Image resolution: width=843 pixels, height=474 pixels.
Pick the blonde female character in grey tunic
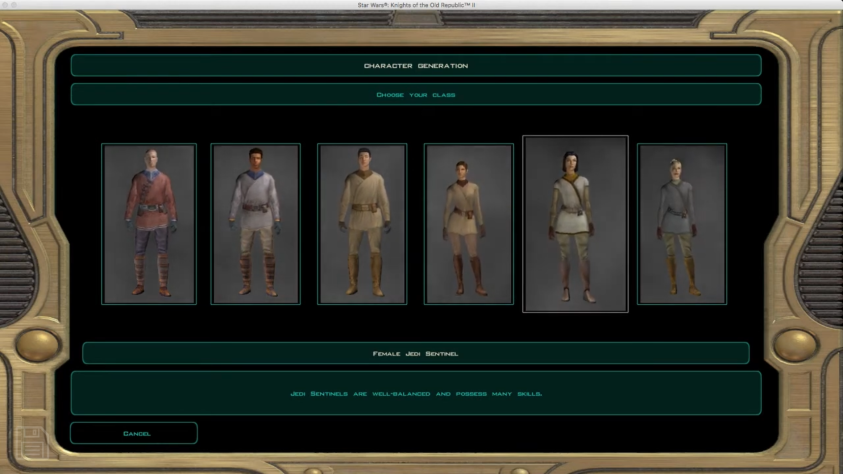point(682,224)
